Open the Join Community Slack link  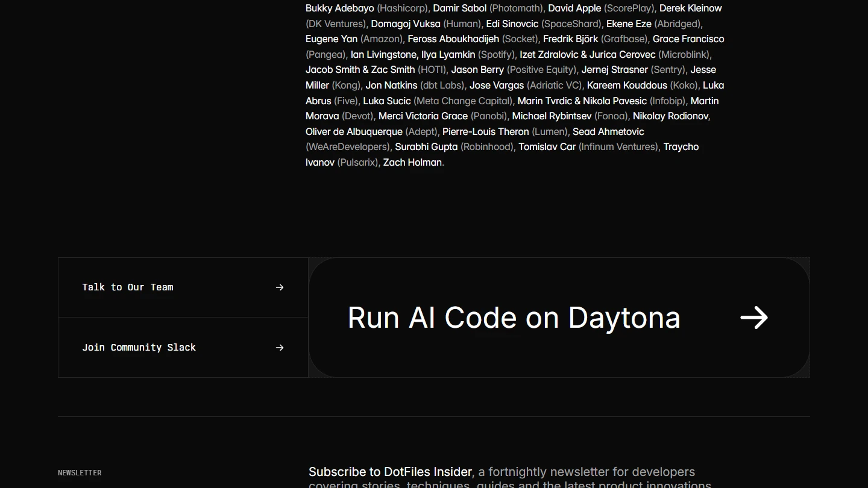(139, 348)
